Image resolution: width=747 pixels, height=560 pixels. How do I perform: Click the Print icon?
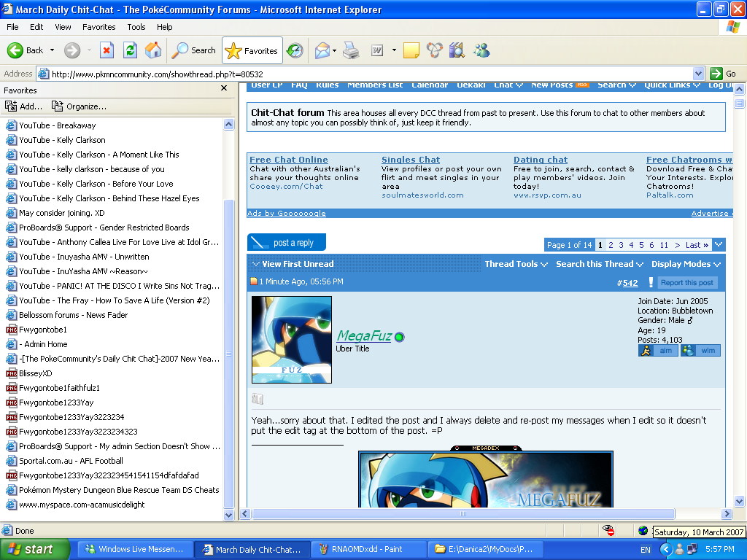pos(351,50)
